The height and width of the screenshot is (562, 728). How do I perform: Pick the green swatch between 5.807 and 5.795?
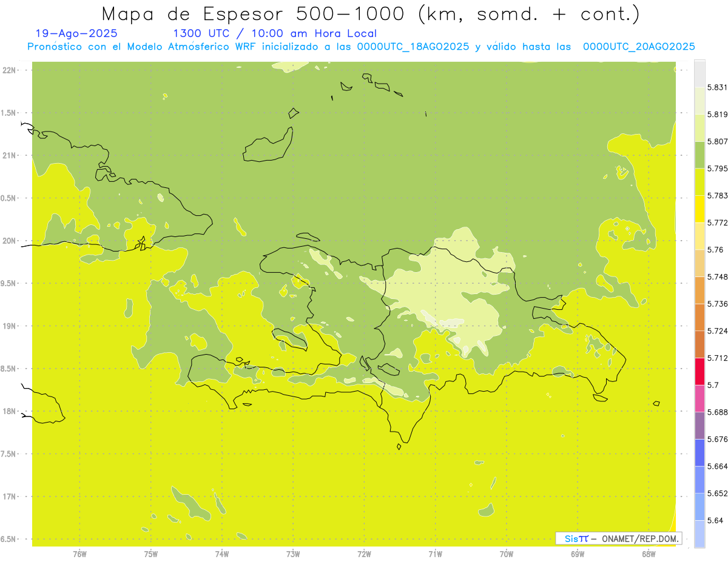[x=699, y=155]
